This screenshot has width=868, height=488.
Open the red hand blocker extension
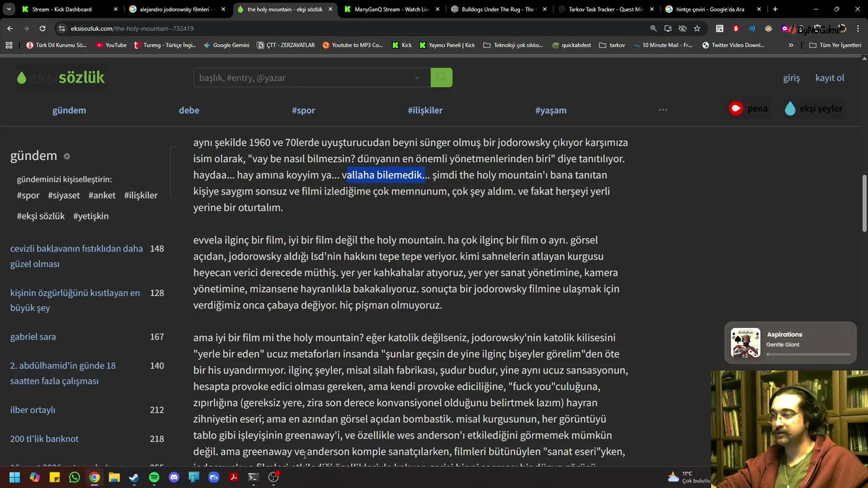(x=736, y=28)
